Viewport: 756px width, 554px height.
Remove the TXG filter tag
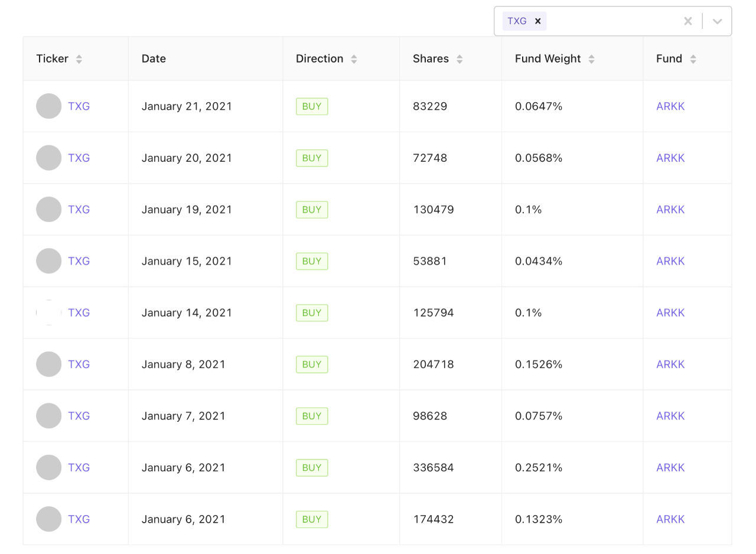click(x=537, y=21)
